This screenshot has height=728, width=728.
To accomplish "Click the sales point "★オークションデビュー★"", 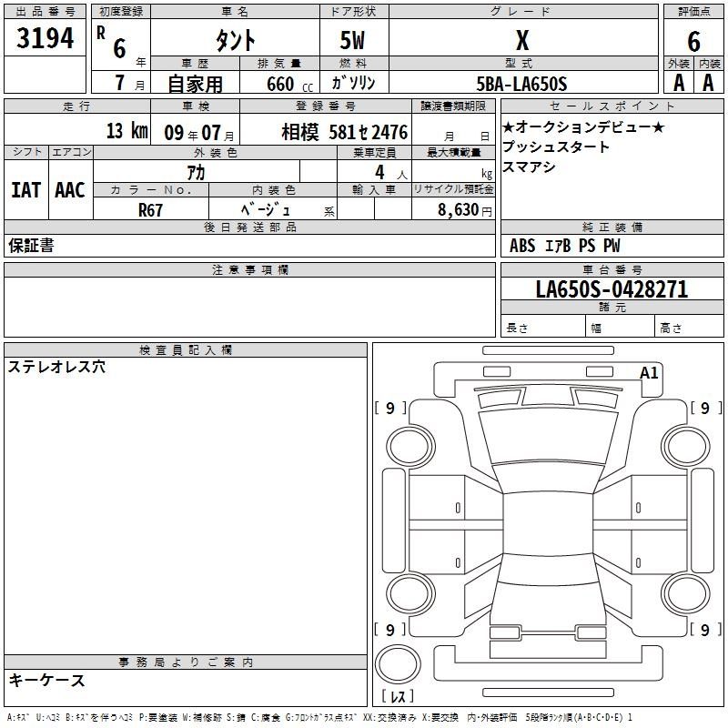I will pos(583,126).
